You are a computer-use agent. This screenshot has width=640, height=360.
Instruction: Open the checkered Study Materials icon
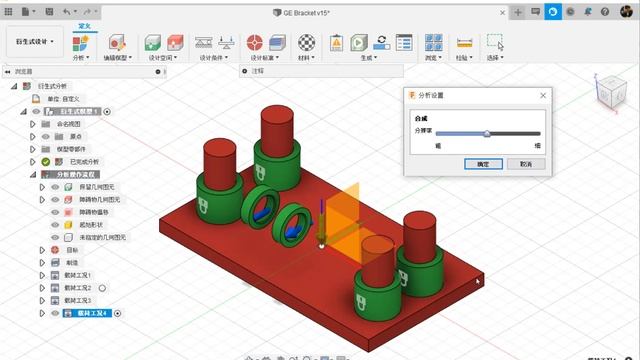point(306,42)
